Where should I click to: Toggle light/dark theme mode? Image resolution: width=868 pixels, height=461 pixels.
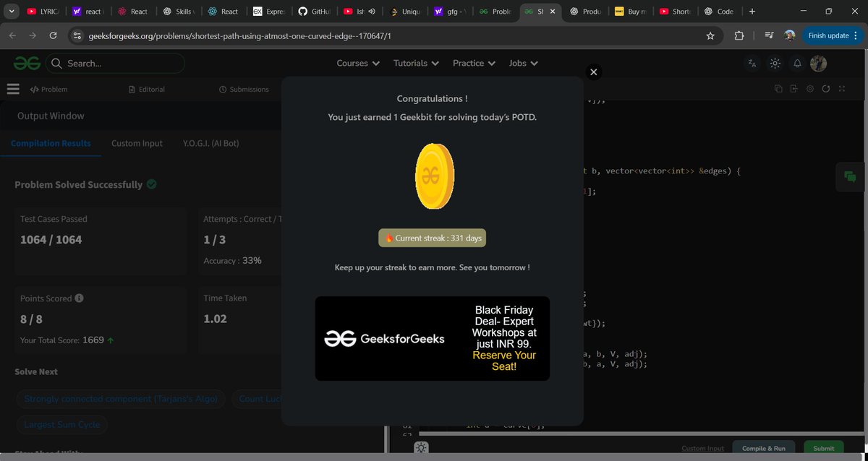pyautogui.click(x=775, y=64)
